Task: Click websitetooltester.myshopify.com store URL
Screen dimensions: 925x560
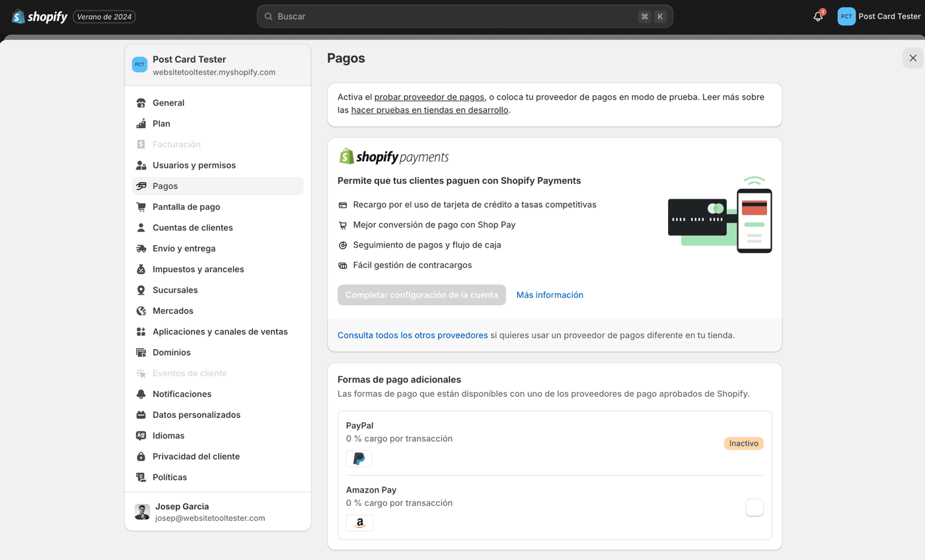Action: coord(214,72)
